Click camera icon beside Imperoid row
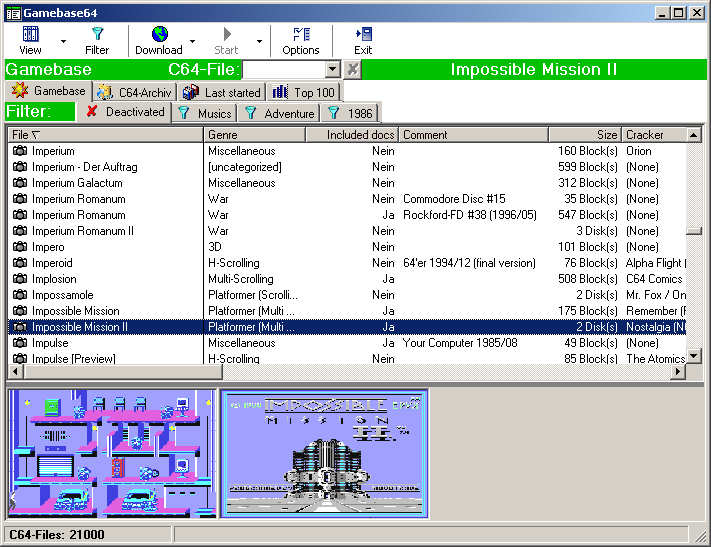Screen dimensions: 711x547 tap(19, 263)
